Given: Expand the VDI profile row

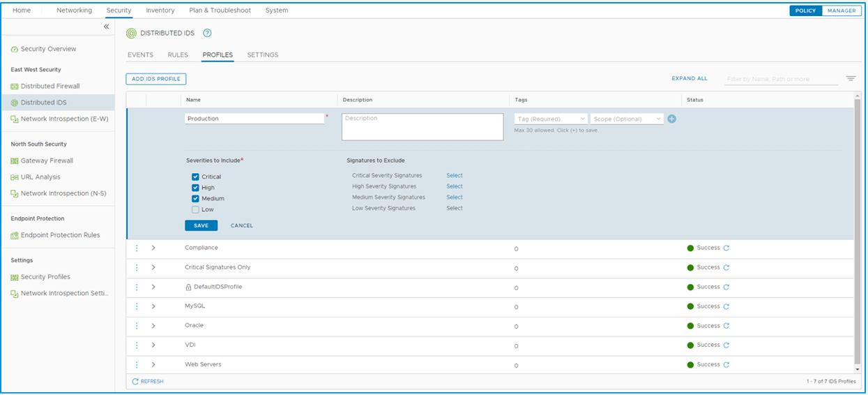Looking at the screenshot, I should (x=153, y=345).
